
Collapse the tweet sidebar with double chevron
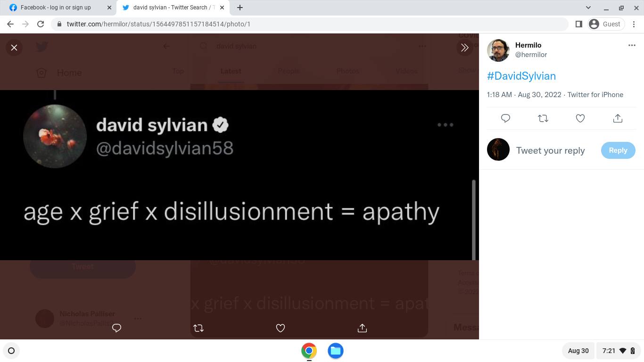(464, 47)
